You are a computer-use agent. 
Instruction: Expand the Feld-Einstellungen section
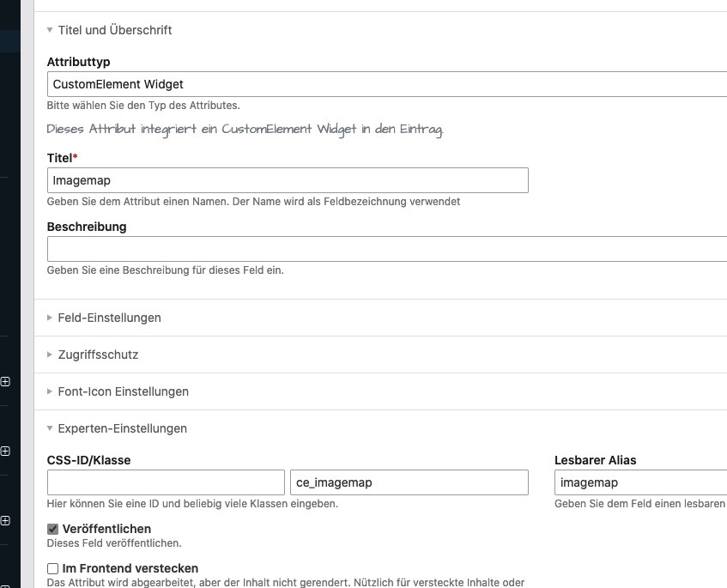(109, 318)
